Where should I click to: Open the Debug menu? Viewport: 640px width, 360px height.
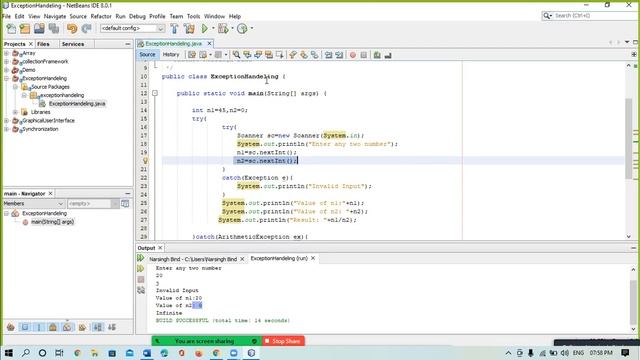[137, 16]
